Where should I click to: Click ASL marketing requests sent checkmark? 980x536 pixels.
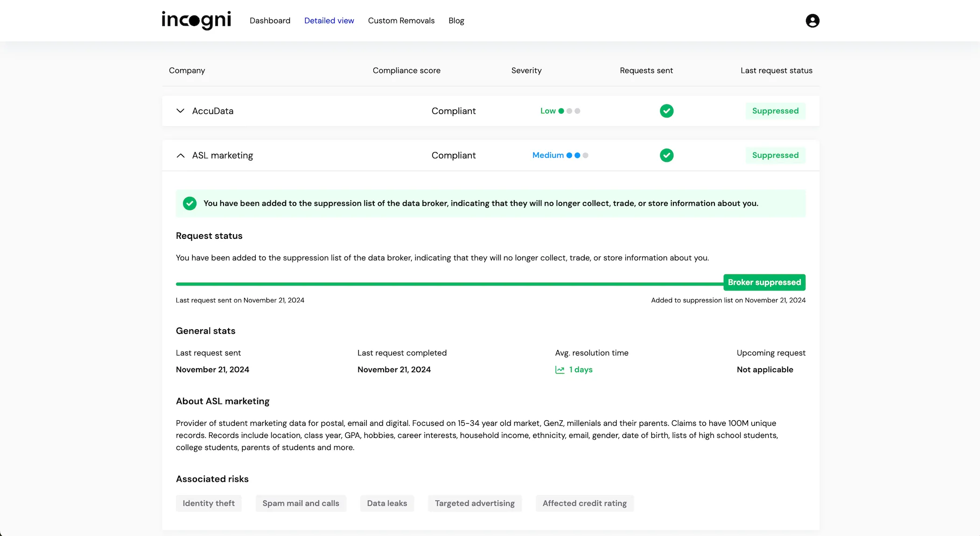point(666,155)
